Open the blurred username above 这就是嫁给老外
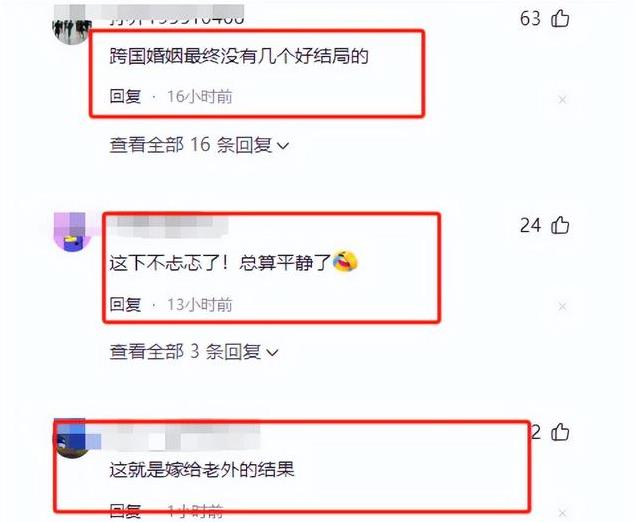 (185, 437)
